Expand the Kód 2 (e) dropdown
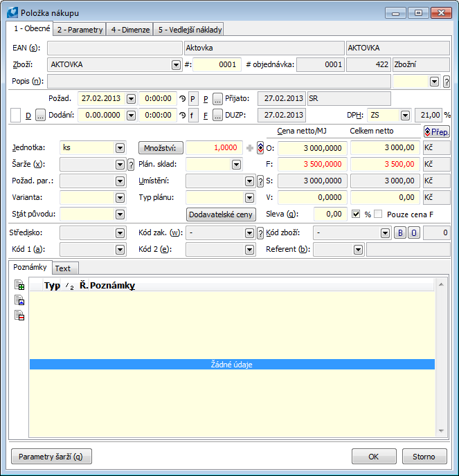This screenshot has width=459, height=476. [249, 250]
